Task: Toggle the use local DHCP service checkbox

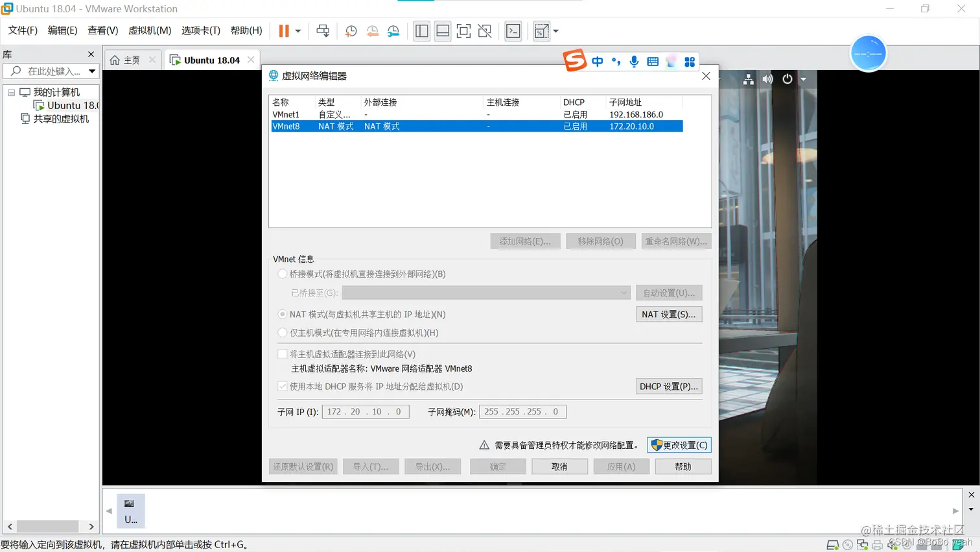Action: pyautogui.click(x=283, y=386)
